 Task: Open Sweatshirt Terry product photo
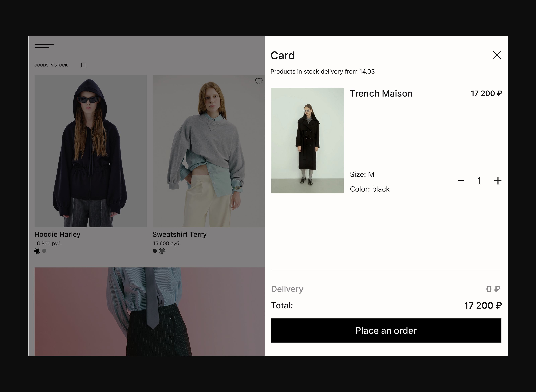(x=209, y=151)
